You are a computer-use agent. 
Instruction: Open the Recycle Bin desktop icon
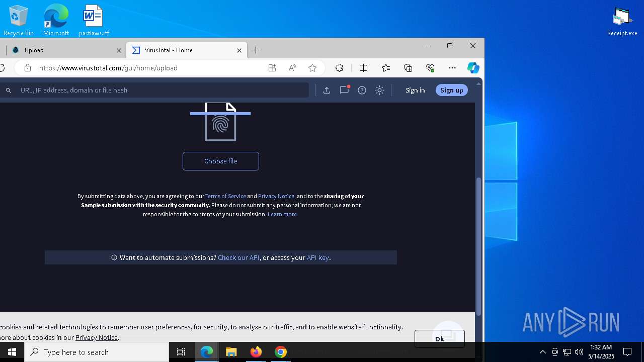pos(19,20)
